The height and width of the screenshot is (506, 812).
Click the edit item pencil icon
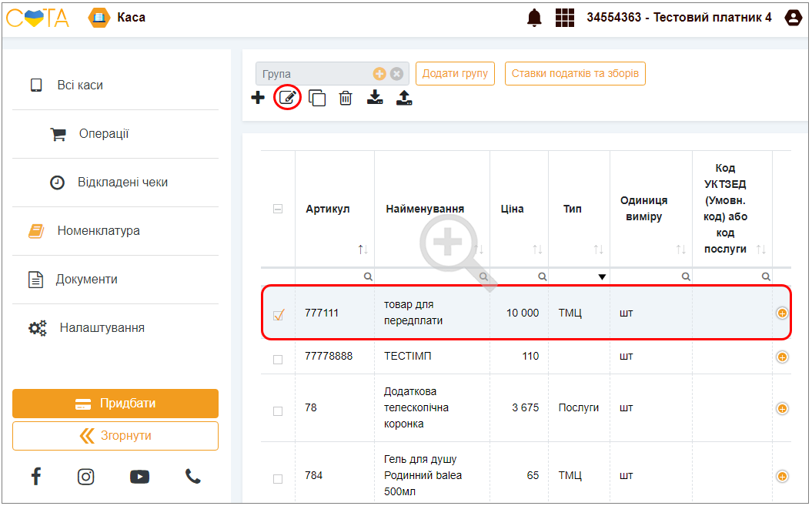(287, 98)
